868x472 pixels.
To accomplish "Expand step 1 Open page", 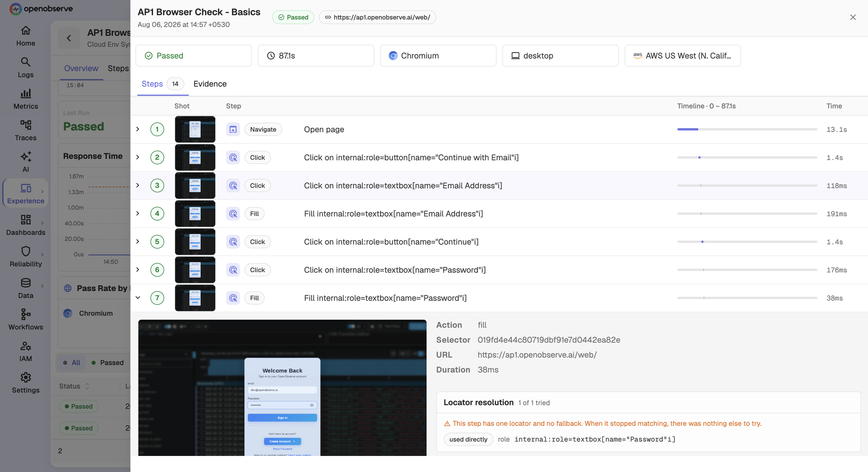I will click(x=137, y=129).
